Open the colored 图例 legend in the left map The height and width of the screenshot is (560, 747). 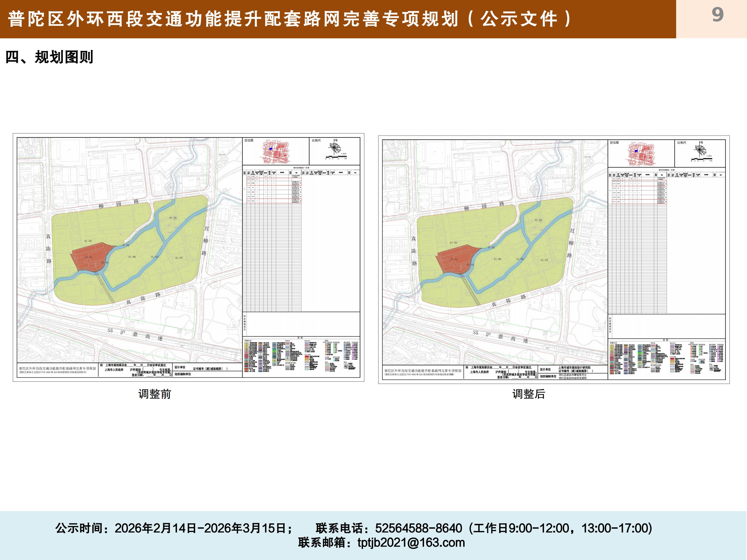301,356
